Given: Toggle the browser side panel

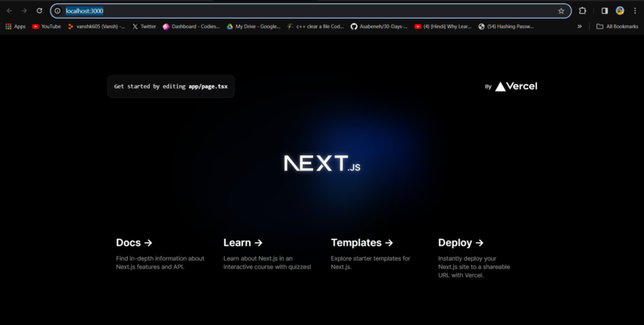Looking at the screenshot, I should (605, 11).
